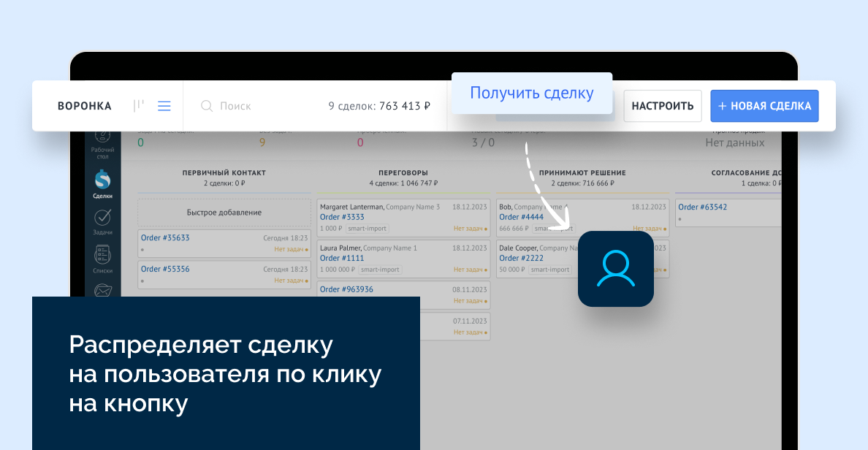Click the 3 / 0 new deals counter
Screen dimensions: 868x450
point(483,142)
